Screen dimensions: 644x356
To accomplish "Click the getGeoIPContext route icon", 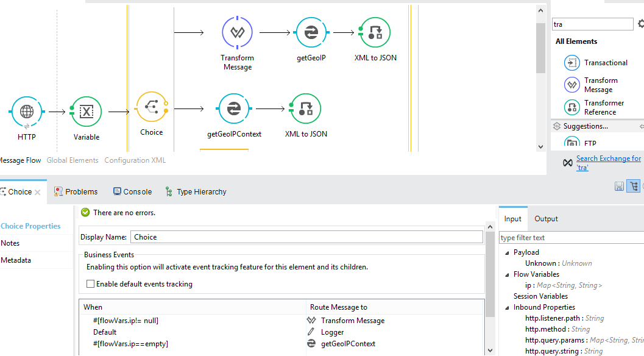I will [311, 343].
